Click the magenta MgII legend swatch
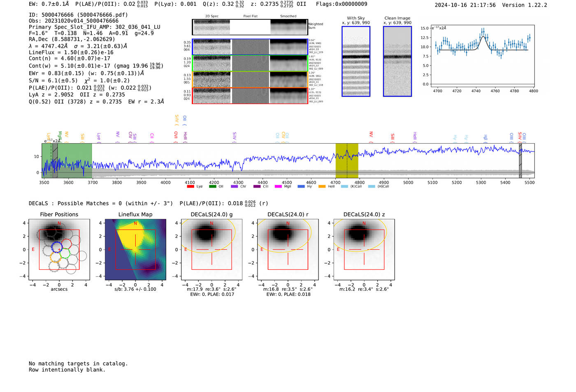This screenshot has width=576, height=392. tap(279, 187)
